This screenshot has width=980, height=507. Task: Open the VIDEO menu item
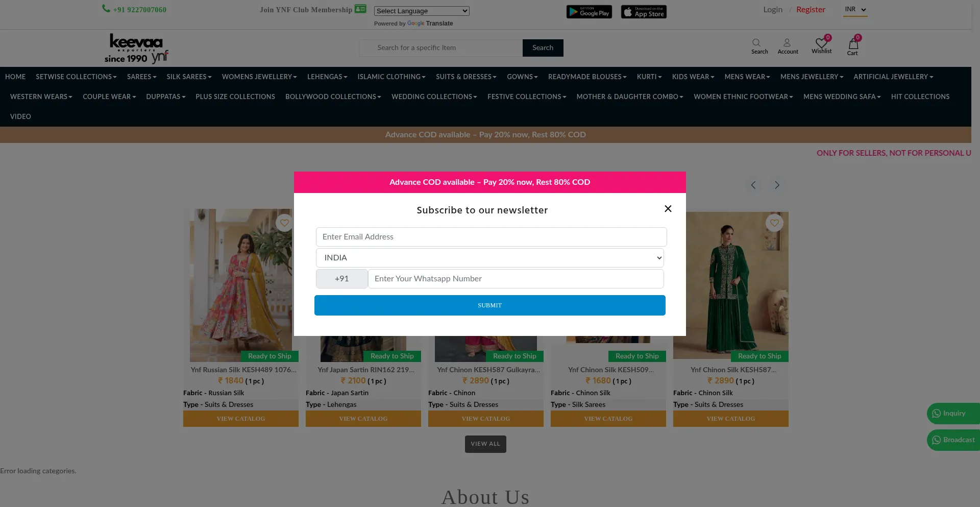(20, 116)
